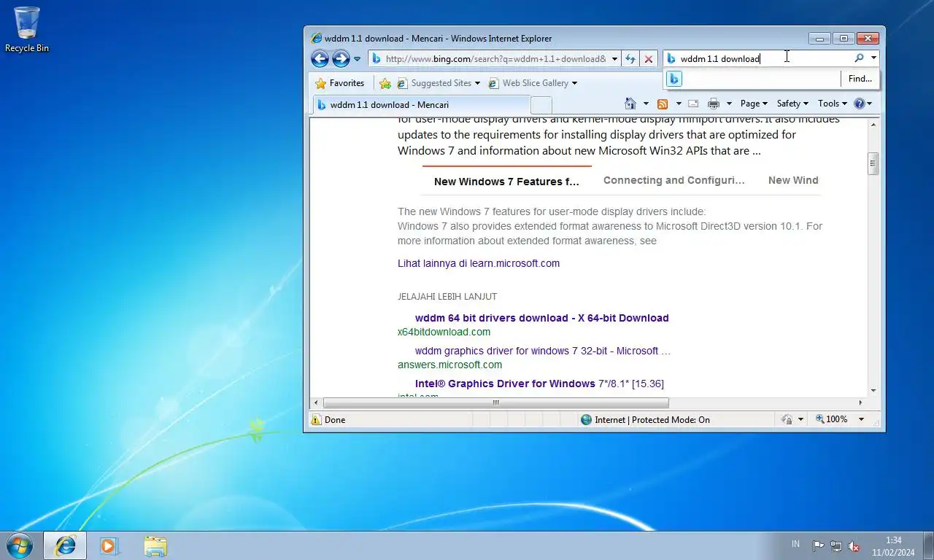Click the network tray icon
Viewport: 934px width, 560px height.
pos(836,545)
